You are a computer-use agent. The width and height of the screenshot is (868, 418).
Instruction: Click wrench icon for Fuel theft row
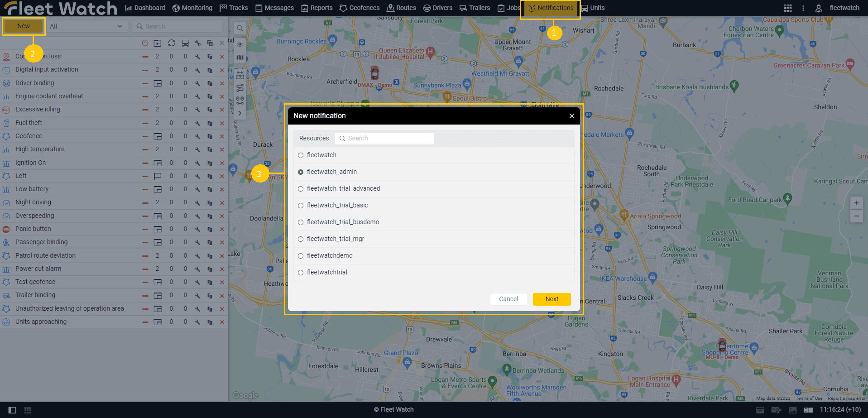click(x=197, y=123)
